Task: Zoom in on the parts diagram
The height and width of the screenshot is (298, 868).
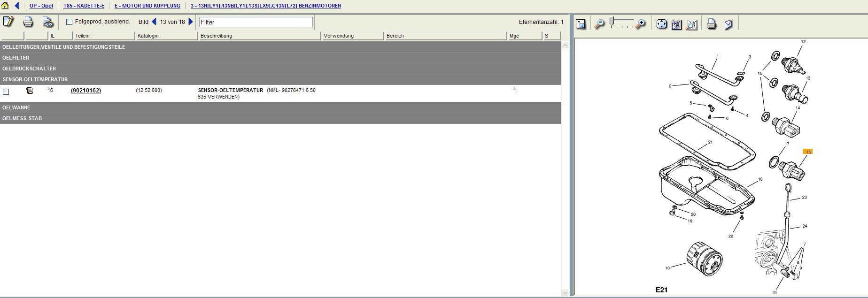Action: [641, 24]
